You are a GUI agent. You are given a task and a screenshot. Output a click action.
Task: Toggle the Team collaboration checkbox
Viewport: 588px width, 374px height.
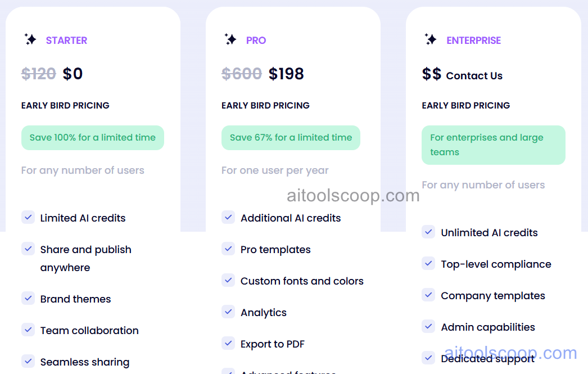(x=28, y=330)
